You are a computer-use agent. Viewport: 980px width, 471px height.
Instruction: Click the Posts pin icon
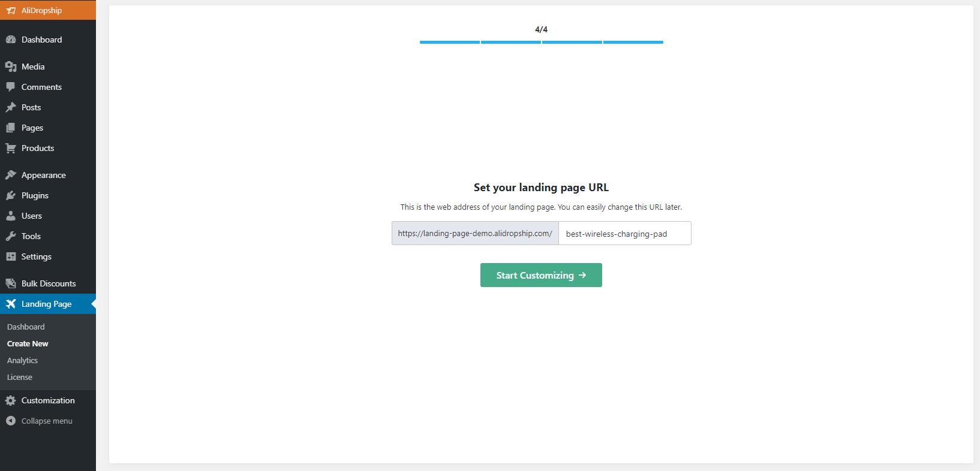(11, 107)
